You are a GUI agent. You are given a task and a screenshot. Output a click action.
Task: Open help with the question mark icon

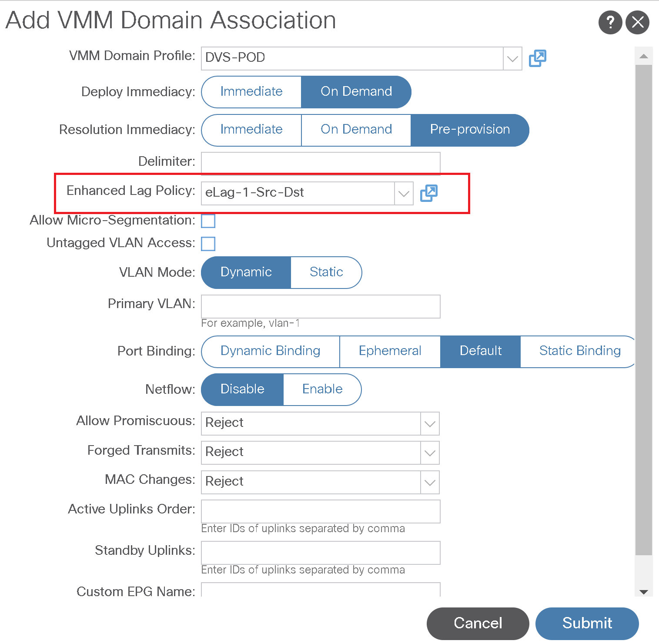pos(610,22)
